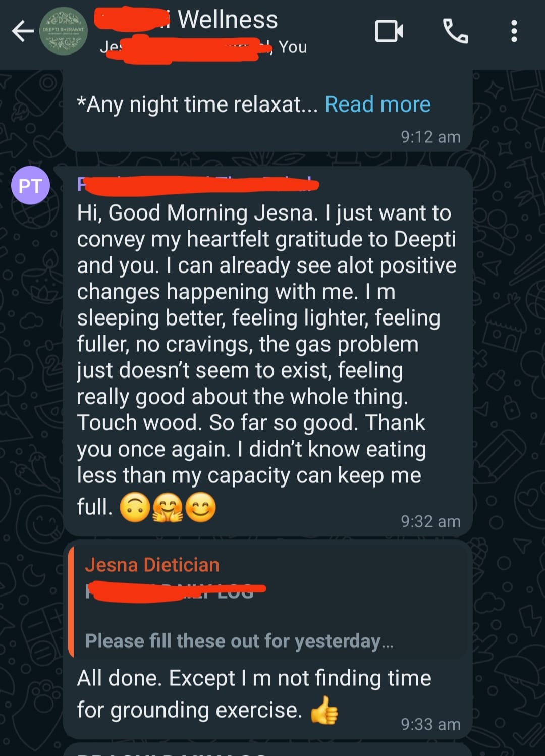Jump to the quoted Jesna Dietician message
The height and width of the screenshot is (756, 545).
(x=152, y=565)
